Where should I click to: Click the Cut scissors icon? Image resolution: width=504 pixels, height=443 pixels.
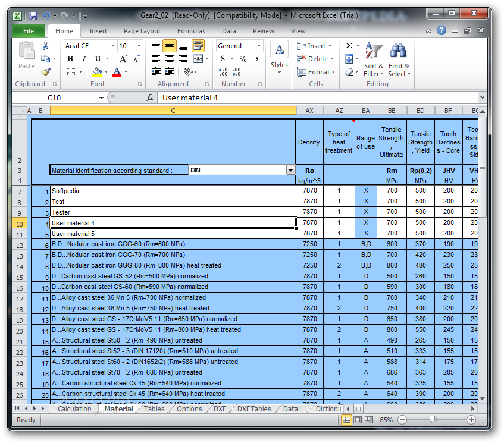click(x=46, y=46)
